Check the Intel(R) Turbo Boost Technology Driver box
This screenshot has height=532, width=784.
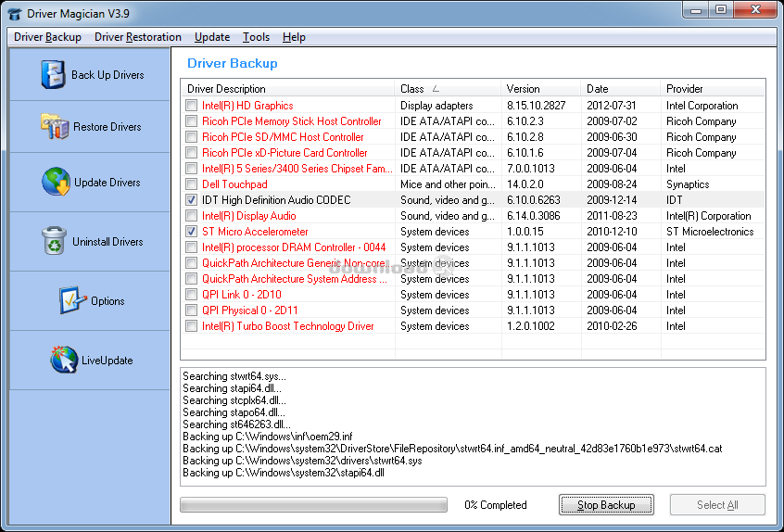pyautogui.click(x=191, y=326)
